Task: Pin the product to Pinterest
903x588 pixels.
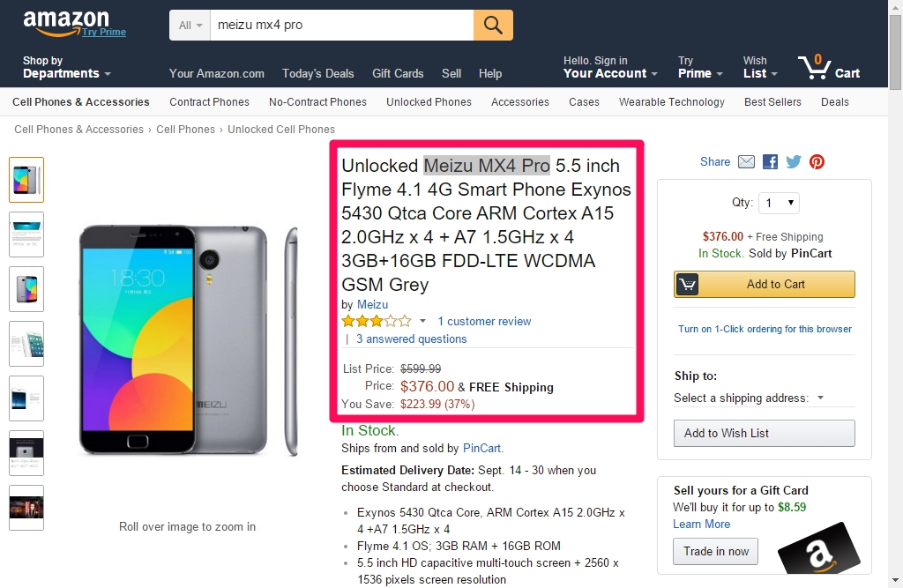Action: [816, 162]
